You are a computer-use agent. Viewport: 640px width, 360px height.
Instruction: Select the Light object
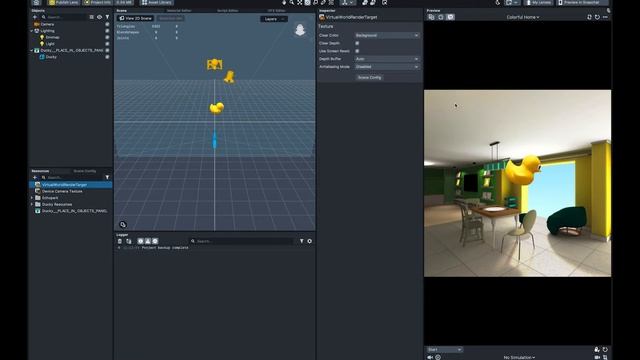coord(50,44)
